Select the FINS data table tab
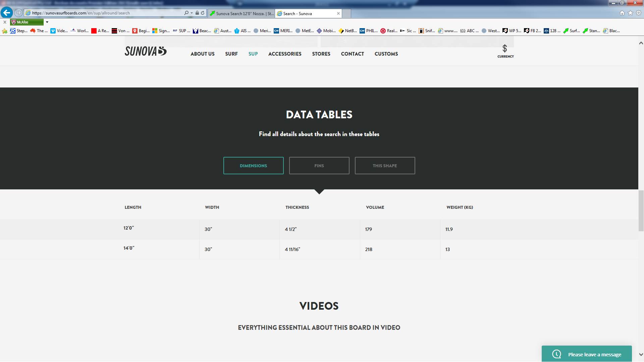This screenshot has height=362, width=644. 319,166
